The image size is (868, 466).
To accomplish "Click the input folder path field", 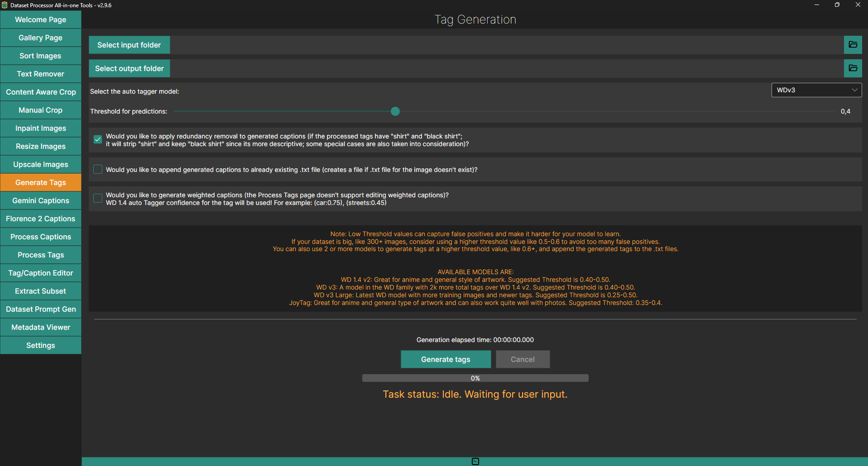I will coord(507,45).
